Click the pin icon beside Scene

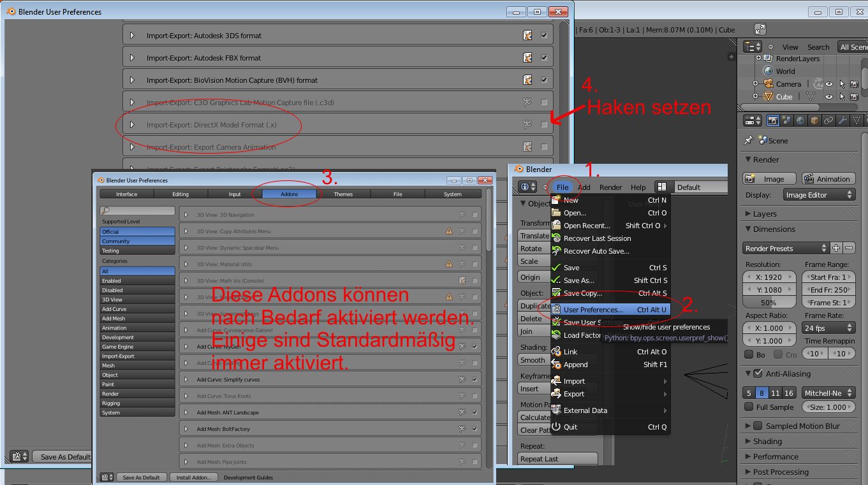(749, 141)
